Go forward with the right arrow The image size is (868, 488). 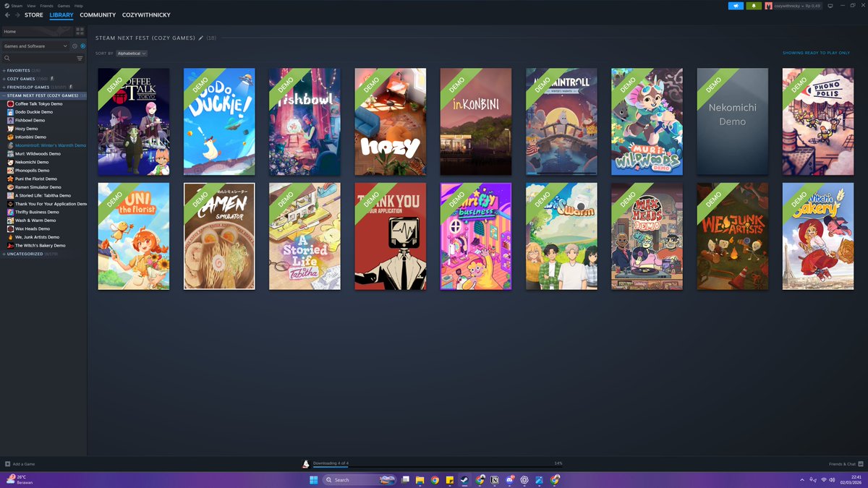(17, 14)
